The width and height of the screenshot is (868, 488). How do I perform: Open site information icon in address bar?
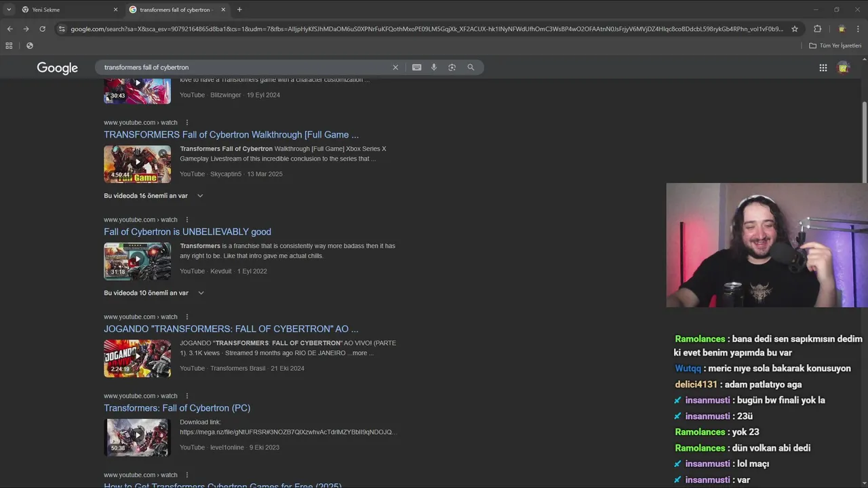click(62, 28)
